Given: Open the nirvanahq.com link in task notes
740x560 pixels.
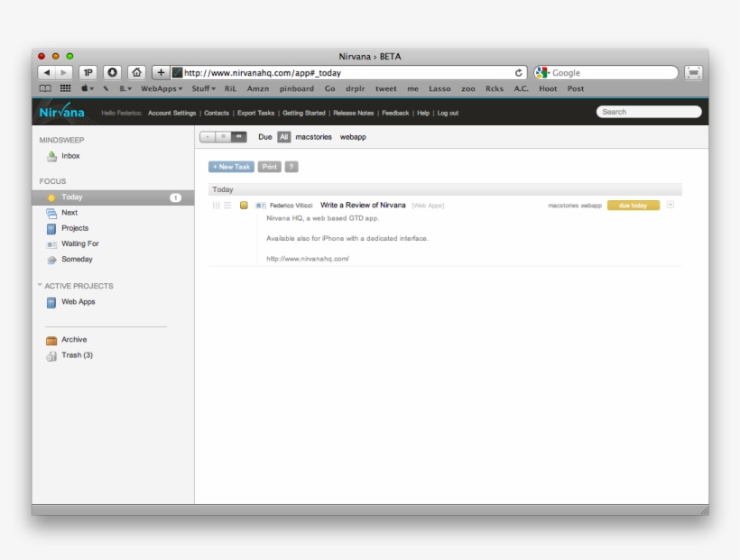Looking at the screenshot, I should pyautogui.click(x=308, y=259).
